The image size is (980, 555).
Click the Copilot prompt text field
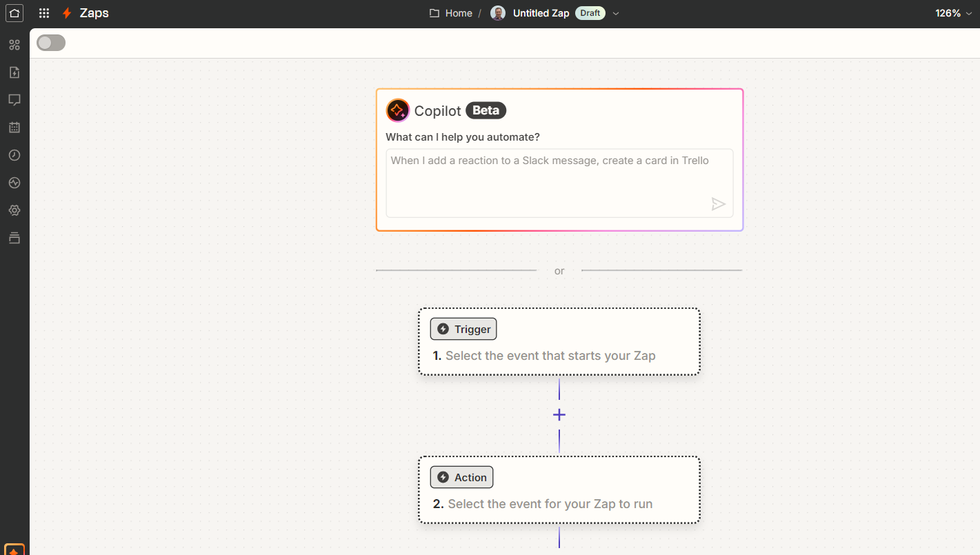559,183
